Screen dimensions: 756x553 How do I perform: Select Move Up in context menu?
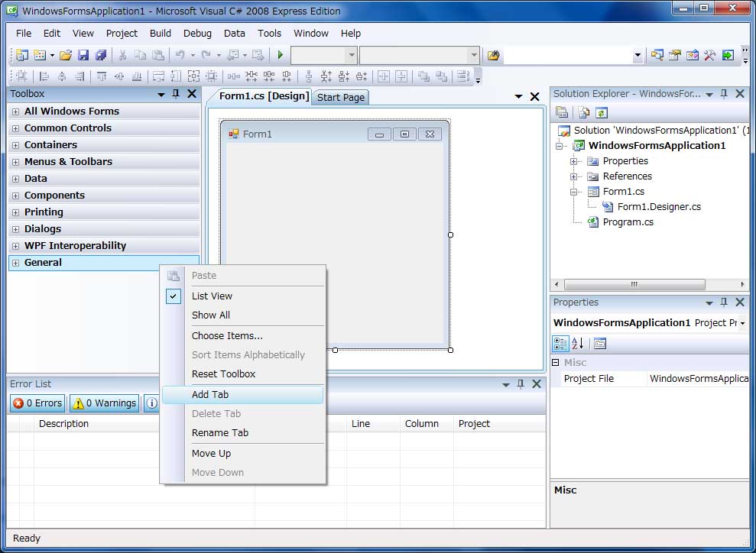click(243, 453)
